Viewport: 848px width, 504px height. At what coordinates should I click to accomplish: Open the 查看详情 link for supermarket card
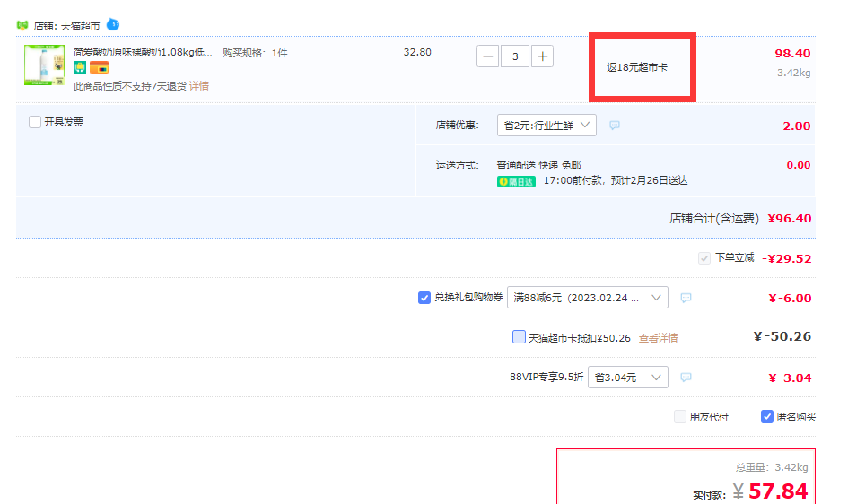pyautogui.click(x=658, y=338)
